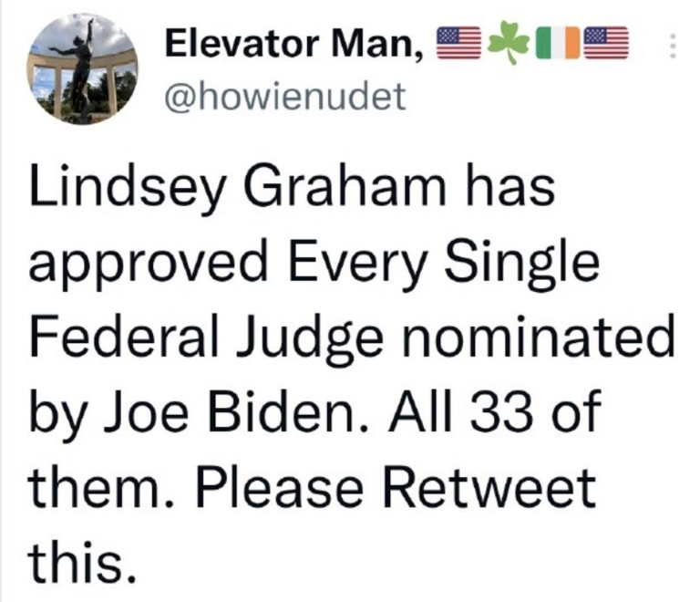Viewport: 700px width, 602px height.
Task: Click the shamrock emoji in display name
Action: pos(509,42)
